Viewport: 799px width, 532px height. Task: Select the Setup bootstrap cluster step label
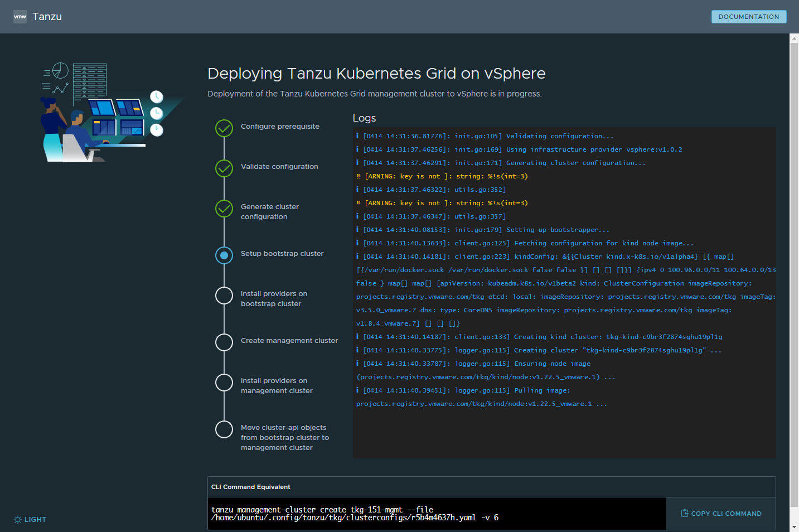[x=282, y=254]
